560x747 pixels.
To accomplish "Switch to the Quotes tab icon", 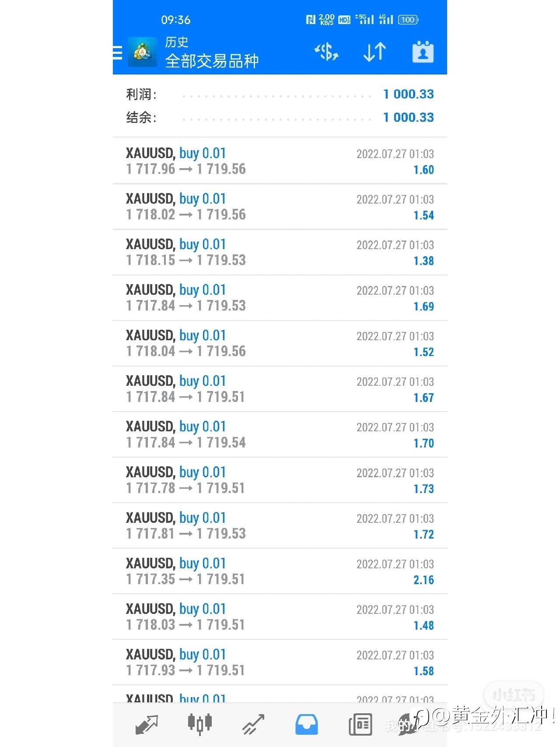I will click(x=147, y=724).
